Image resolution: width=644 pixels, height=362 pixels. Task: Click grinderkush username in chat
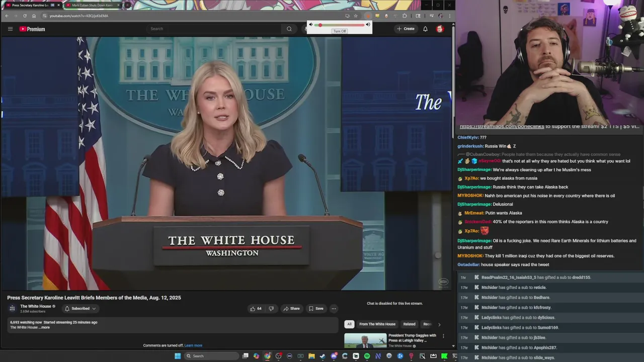pyautogui.click(x=470, y=146)
